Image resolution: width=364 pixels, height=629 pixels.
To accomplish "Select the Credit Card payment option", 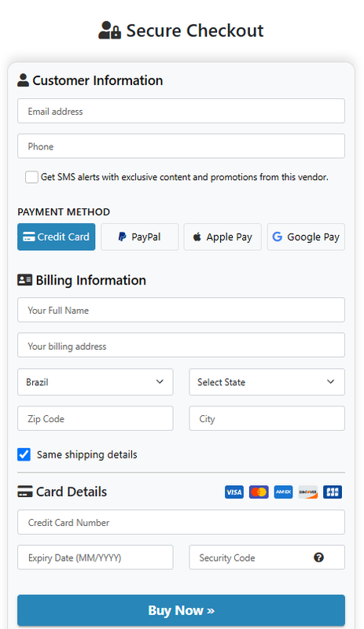I will tap(56, 237).
